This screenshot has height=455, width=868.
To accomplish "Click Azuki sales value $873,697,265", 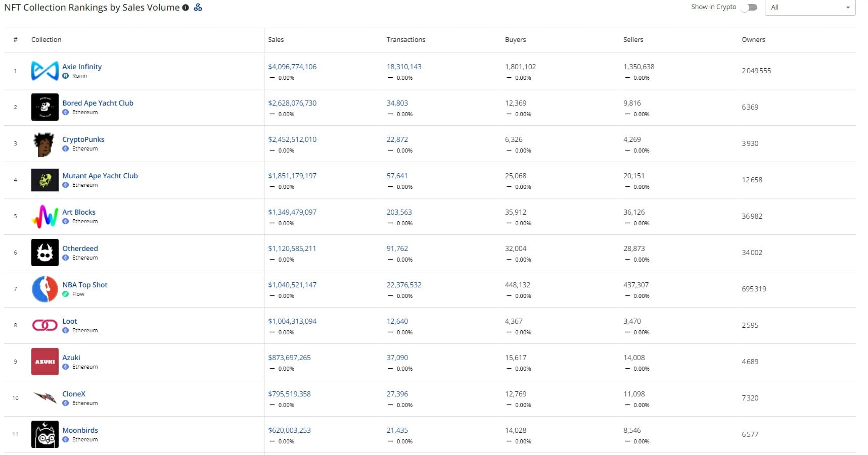I will click(289, 358).
